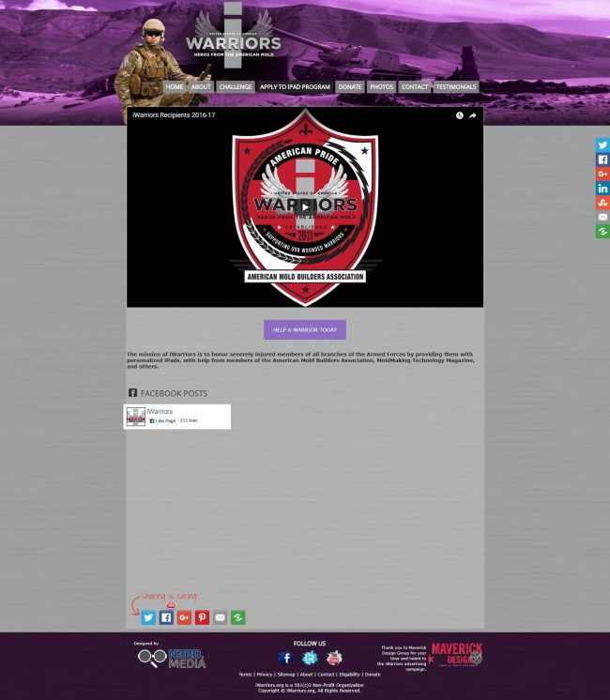Image resolution: width=610 pixels, height=700 pixels.
Task: Share via Google+ in the right sidebar
Action: [x=602, y=174]
